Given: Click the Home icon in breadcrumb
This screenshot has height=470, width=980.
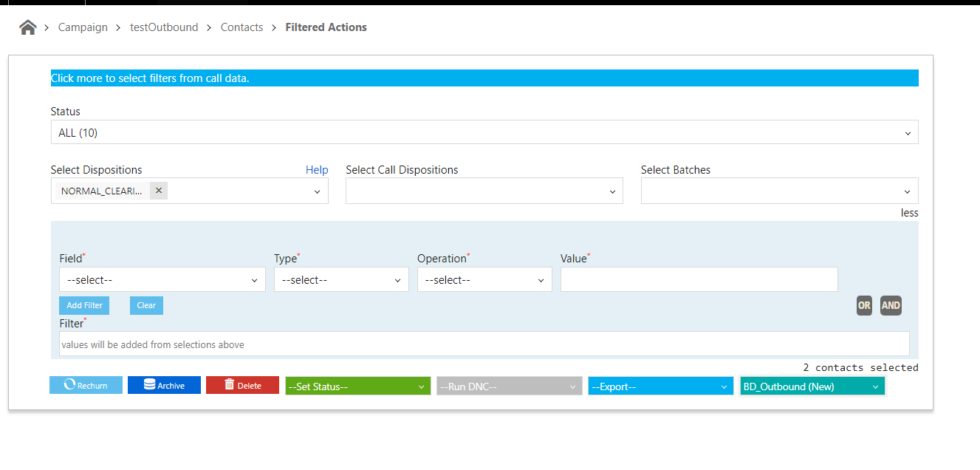Looking at the screenshot, I should click(x=28, y=27).
